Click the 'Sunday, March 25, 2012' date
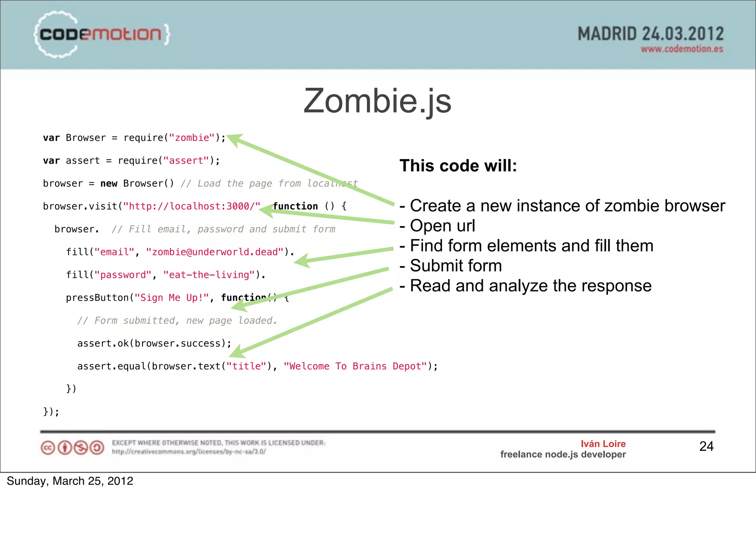The image size is (756, 539). tap(70, 481)
